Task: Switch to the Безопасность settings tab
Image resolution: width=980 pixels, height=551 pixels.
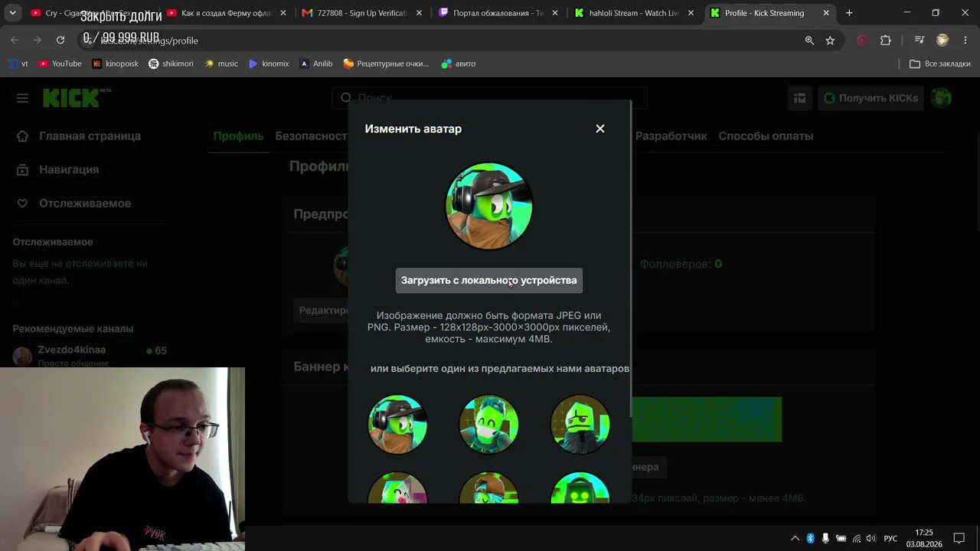Action: click(x=312, y=136)
